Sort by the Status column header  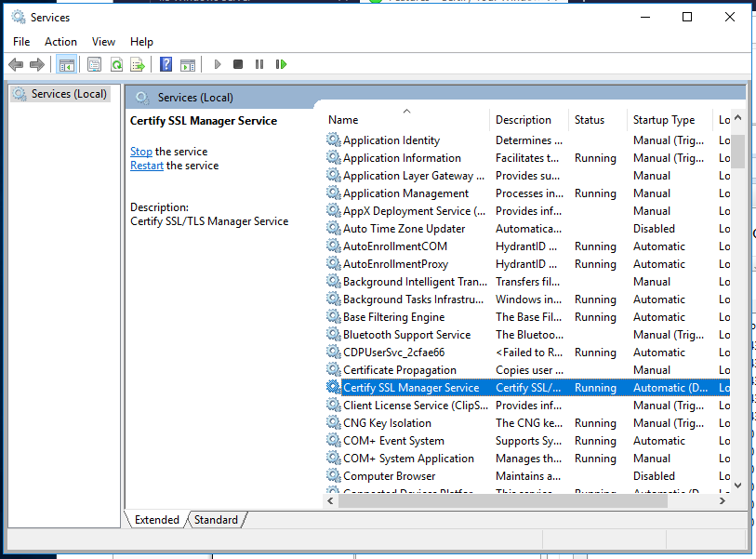click(598, 120)
